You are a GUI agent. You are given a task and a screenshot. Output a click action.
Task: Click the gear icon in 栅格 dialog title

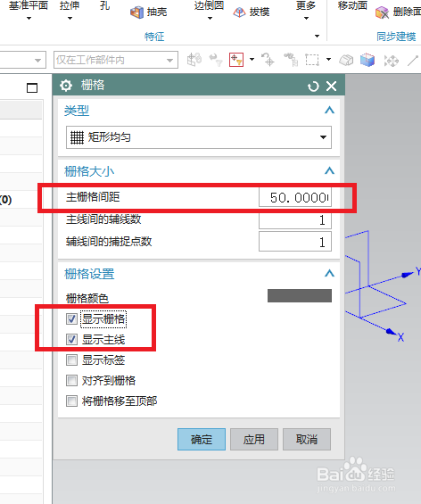click(66, 86)
